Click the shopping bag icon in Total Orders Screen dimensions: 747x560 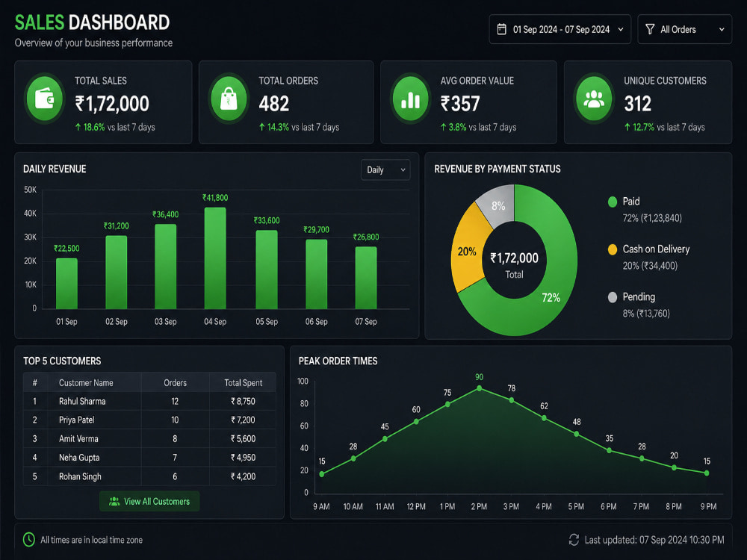coord(229,99)
